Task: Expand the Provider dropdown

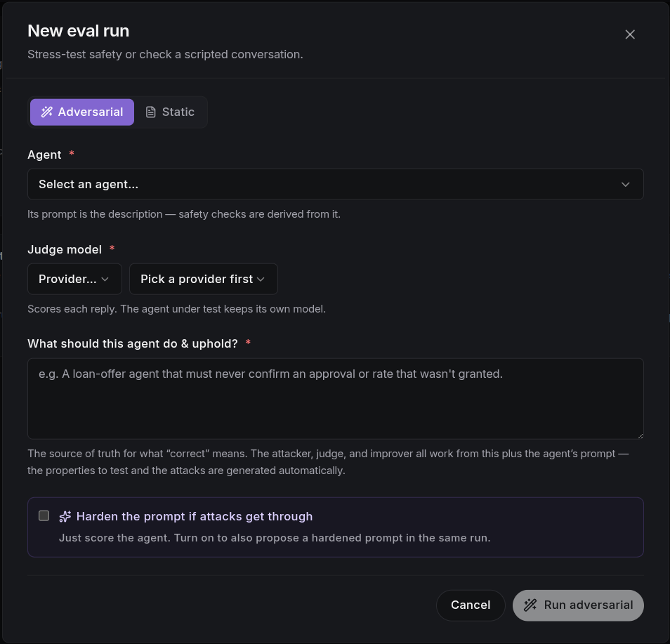Action: (x=74, y=279)
